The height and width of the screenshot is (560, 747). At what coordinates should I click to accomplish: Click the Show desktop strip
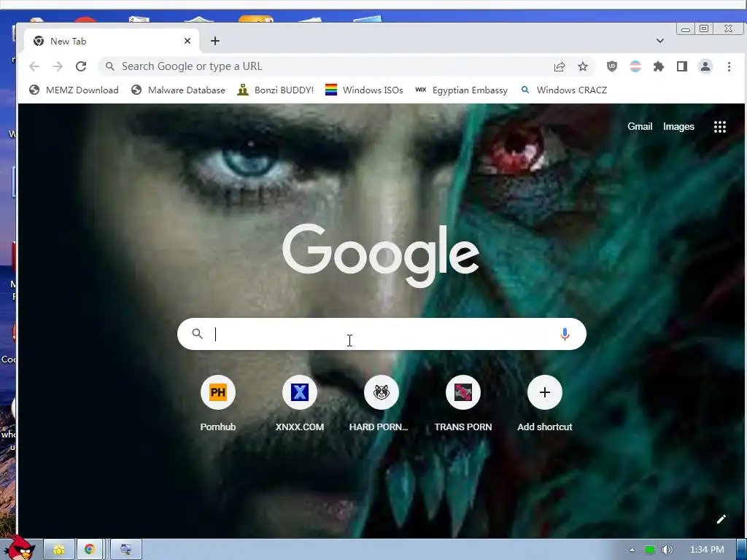(x=742, y=550)
